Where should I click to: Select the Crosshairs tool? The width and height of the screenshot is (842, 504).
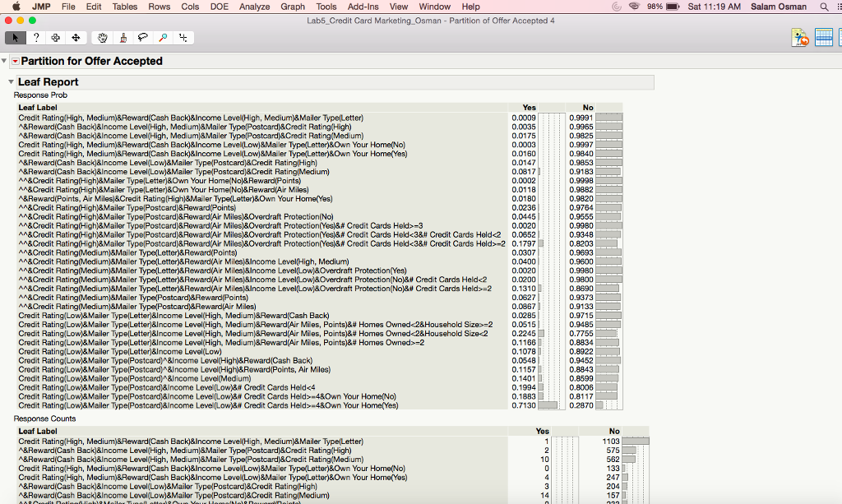click(x=183, y=38)
